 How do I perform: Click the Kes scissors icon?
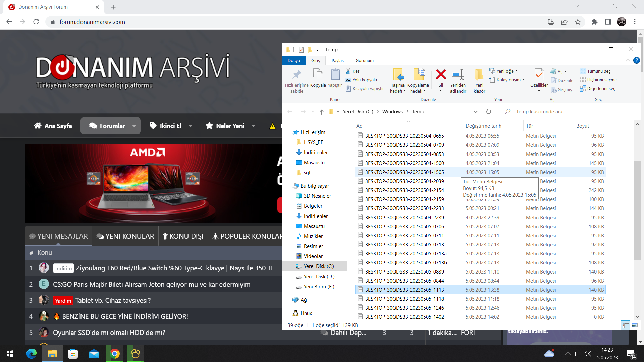(348, 71)
